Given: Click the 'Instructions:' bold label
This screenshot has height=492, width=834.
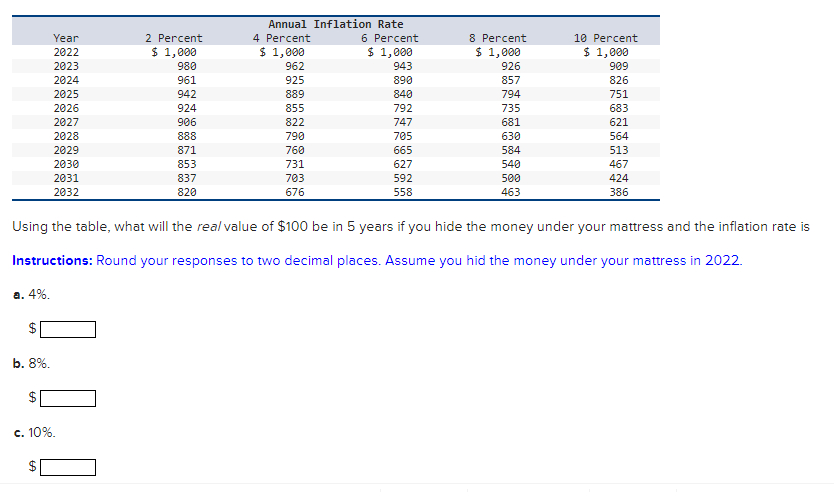Looking at the screenshot, I should tap(52, 261).
